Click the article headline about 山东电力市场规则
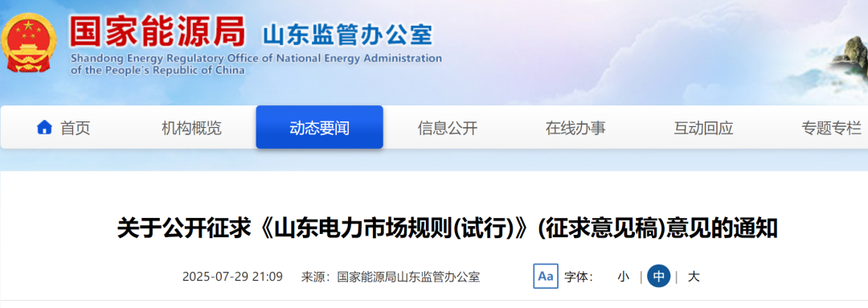This screenshot has width=868, height=308. click(448, 228)
